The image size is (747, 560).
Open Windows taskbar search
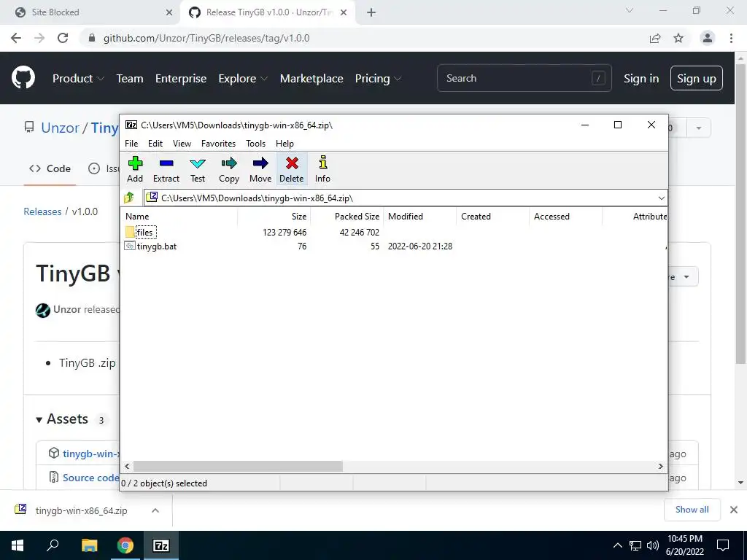coord(53,545)
